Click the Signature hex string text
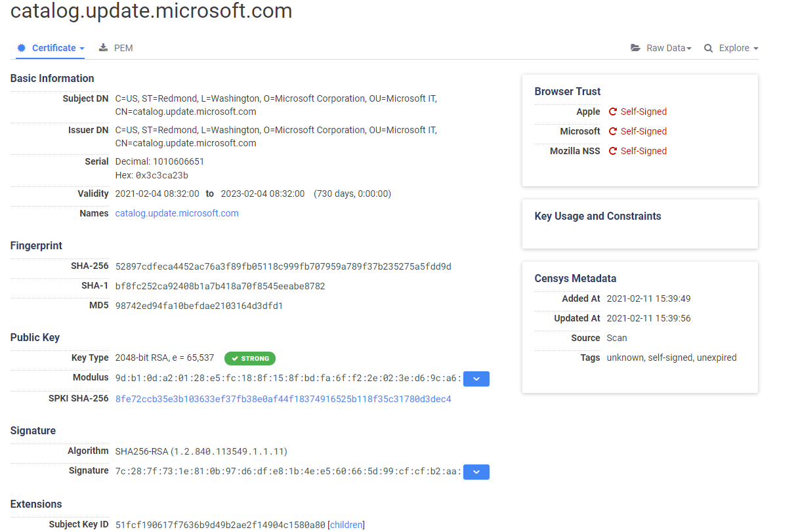 pyautogui.click(x=288, y=471)
